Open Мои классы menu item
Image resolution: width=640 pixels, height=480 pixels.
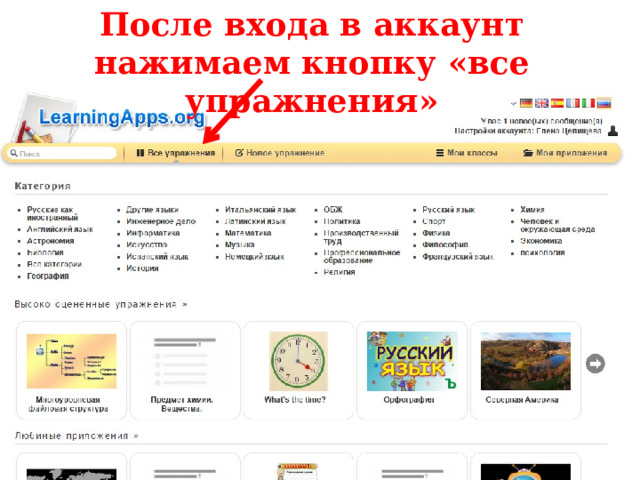pyautogui.click(x=467, y=153)
